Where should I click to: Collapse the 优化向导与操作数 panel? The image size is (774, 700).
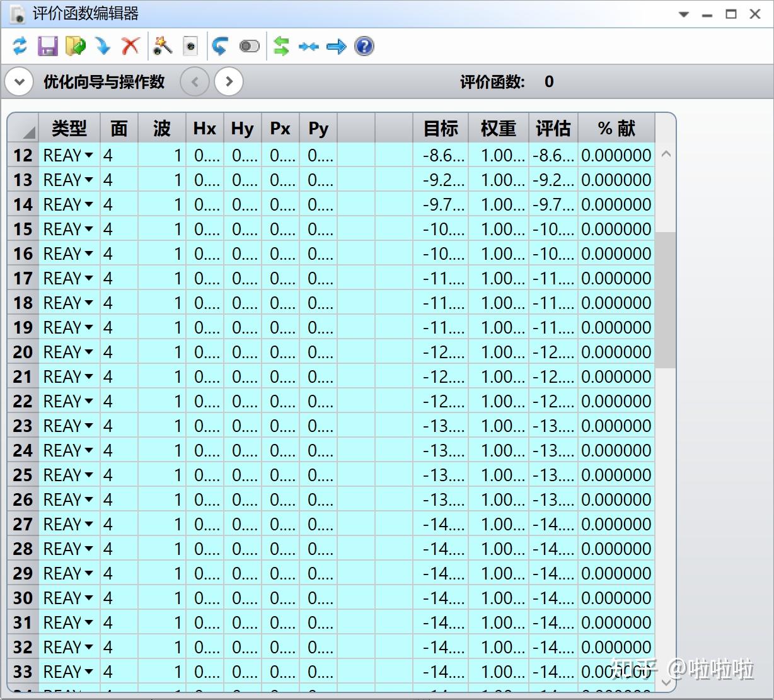pyautogui.click(x=19, y=81)
